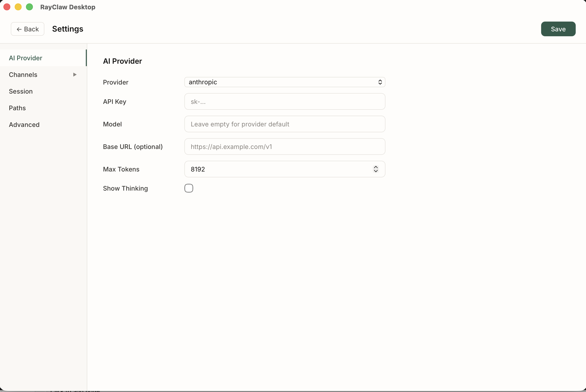Click the Back button
Screen dimensions: 586x392
(x=27, y=29)
